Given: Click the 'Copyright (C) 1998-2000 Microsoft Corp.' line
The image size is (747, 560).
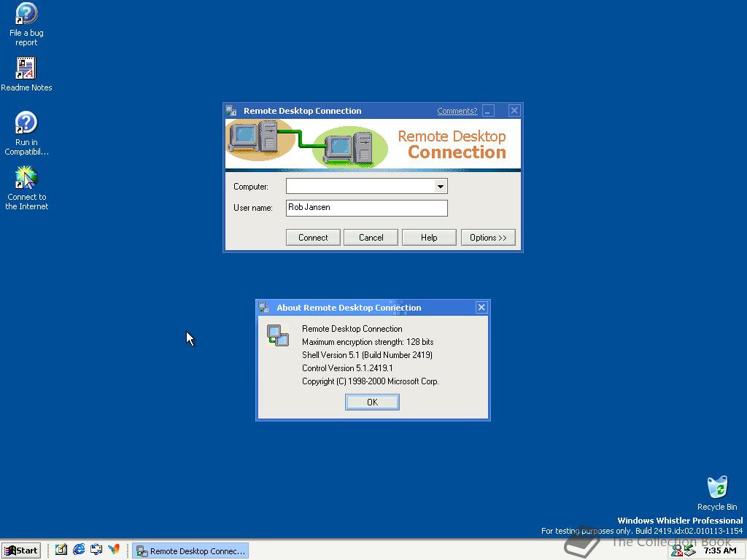Looking at the screenshot, I should point(370,381).
